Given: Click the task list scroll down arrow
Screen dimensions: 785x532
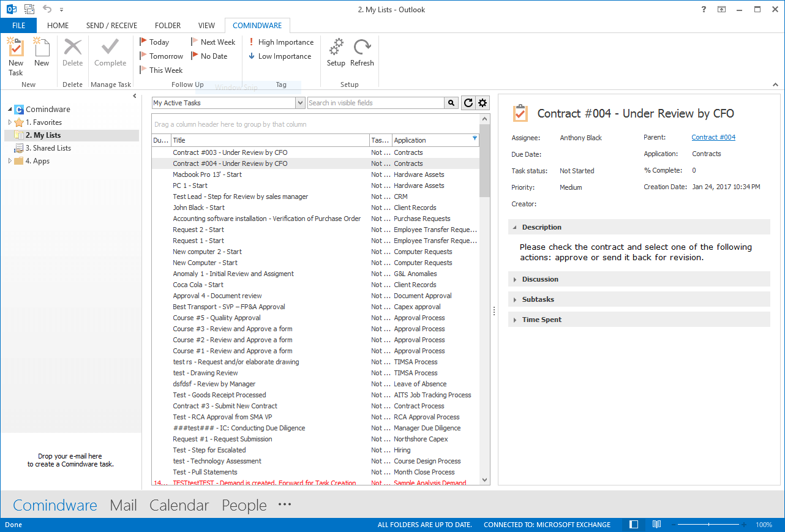Looking at the screenshot, I should tap(485, 481).
